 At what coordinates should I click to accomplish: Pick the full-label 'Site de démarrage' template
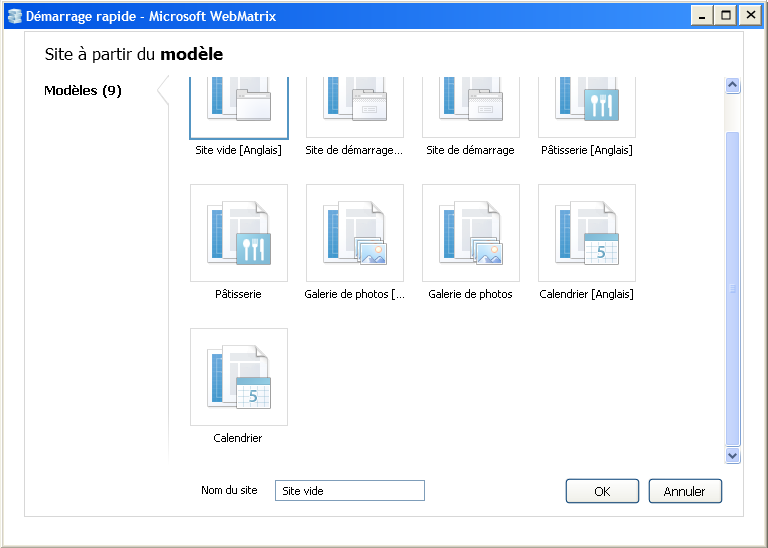pos(471,108)
